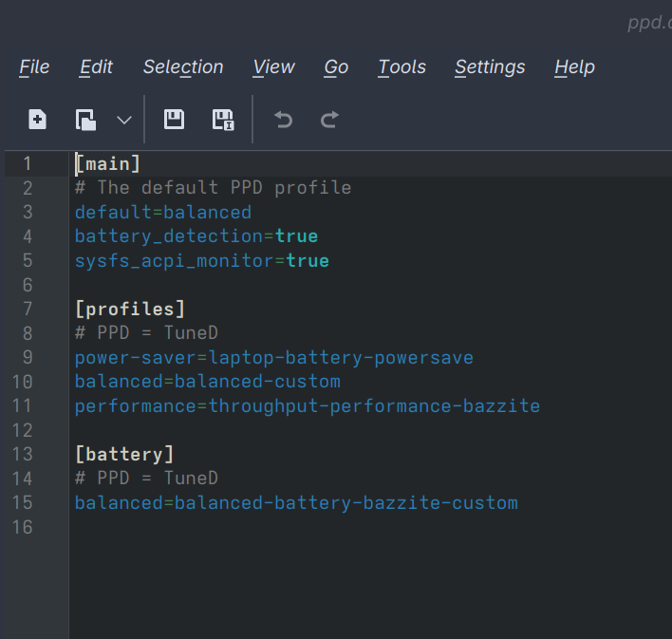Click the battery_detection=true line
The width and height of the screenshot is (672, 639).
(196, 236)
